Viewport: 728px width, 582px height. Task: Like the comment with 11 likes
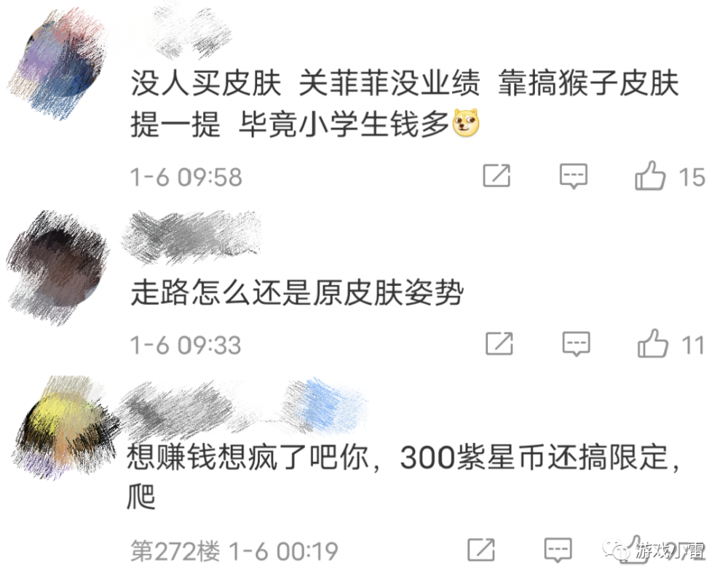click(x=653, y=343)
